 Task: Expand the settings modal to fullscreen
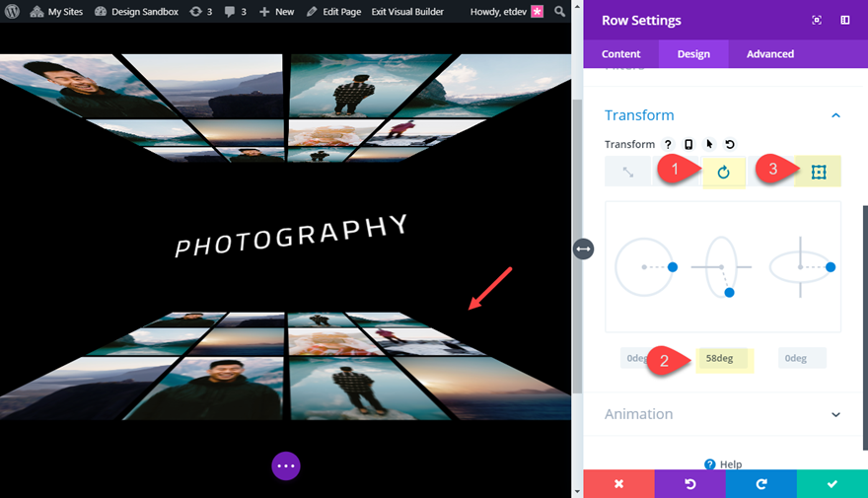click(x=817, y=21)
